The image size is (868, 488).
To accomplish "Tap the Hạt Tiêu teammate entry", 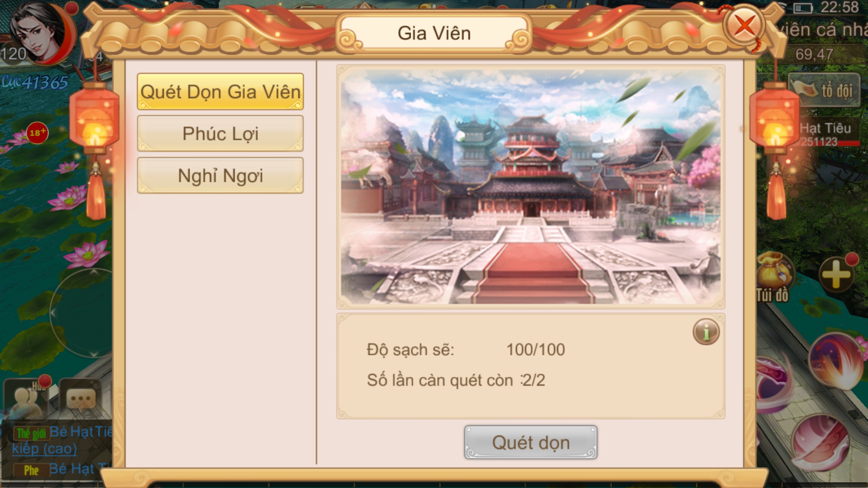I will [825, 133].
